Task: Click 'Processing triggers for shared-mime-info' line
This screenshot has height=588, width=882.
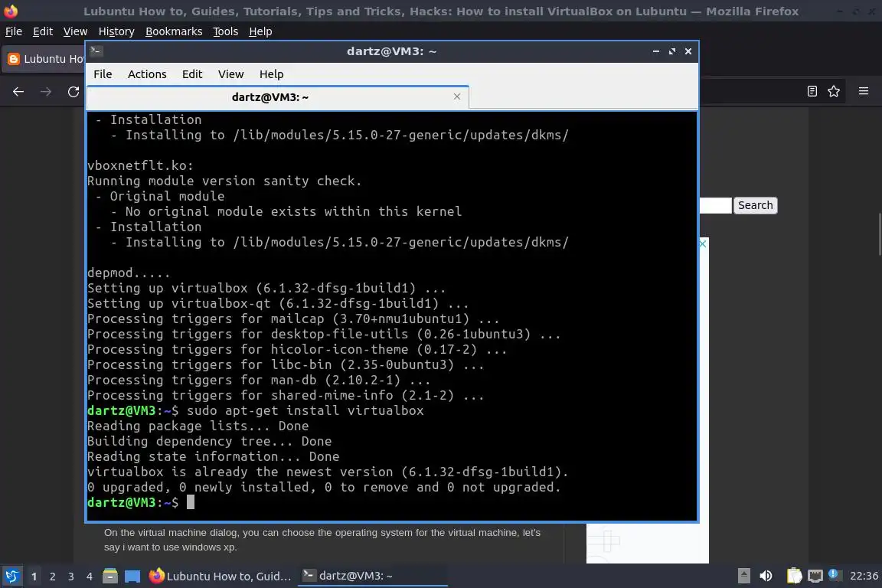Action: tap(285, 396)
